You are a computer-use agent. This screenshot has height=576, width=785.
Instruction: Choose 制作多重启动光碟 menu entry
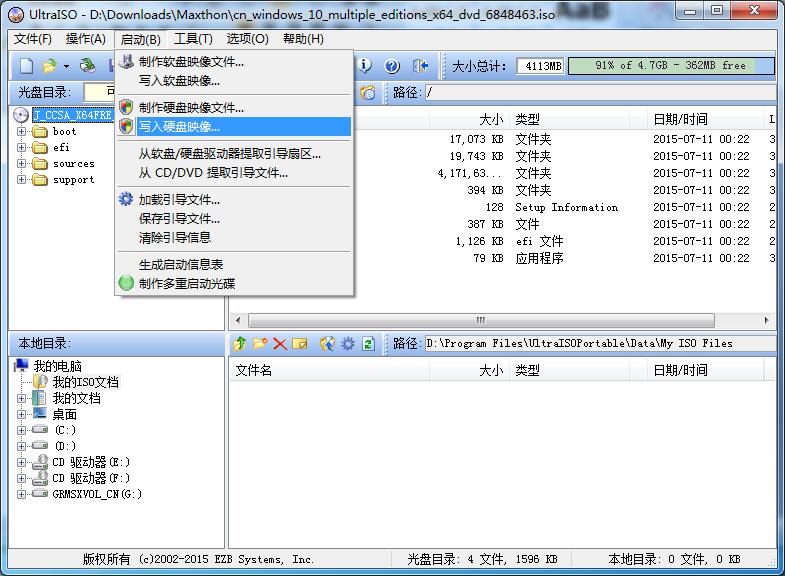[234, 284]
